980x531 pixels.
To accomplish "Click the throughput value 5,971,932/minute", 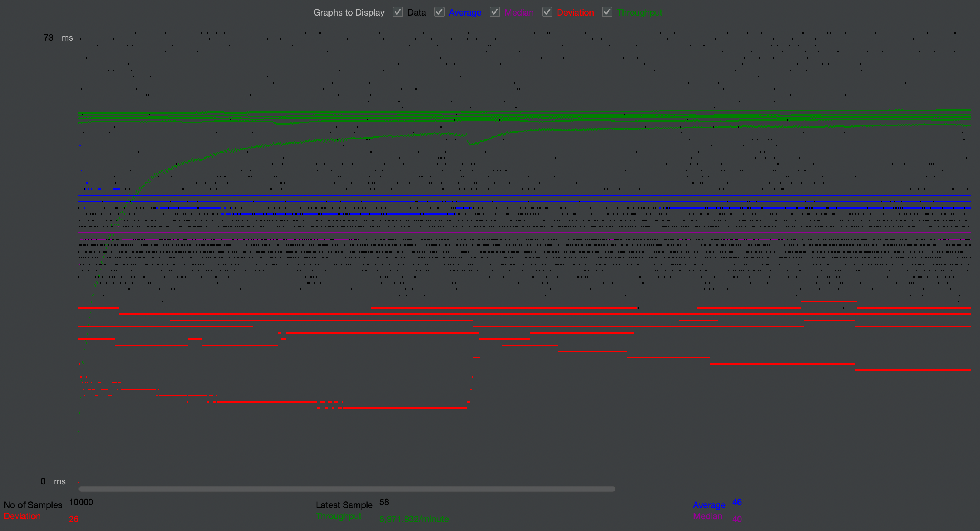I will coord(413,519).
